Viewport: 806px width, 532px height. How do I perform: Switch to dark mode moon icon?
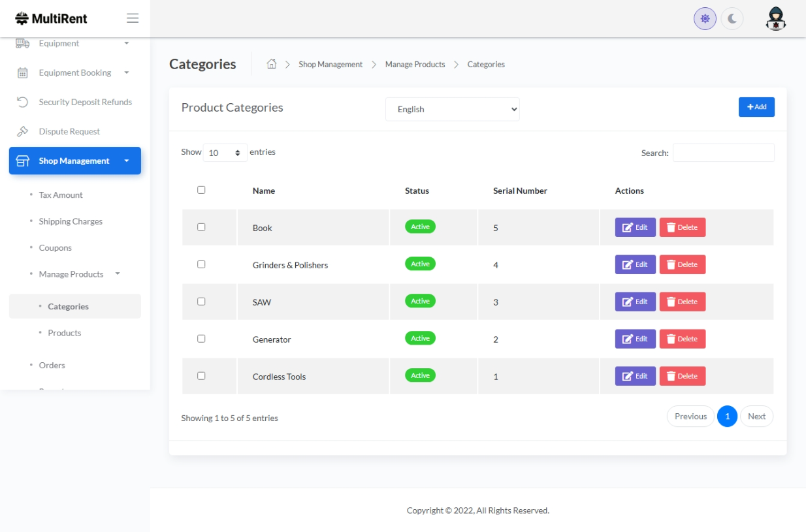(732, 19)
